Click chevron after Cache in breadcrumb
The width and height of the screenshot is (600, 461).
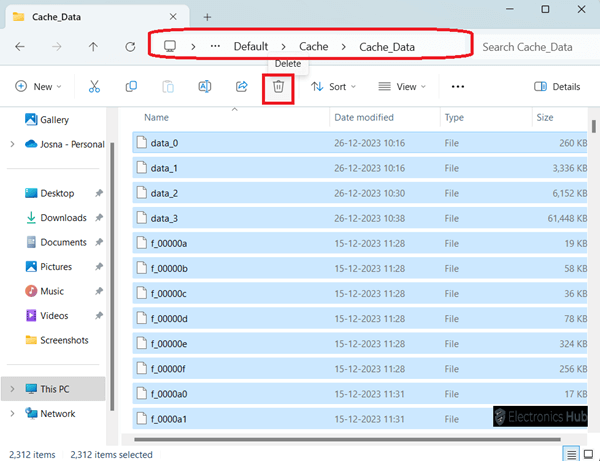[344, 47]
